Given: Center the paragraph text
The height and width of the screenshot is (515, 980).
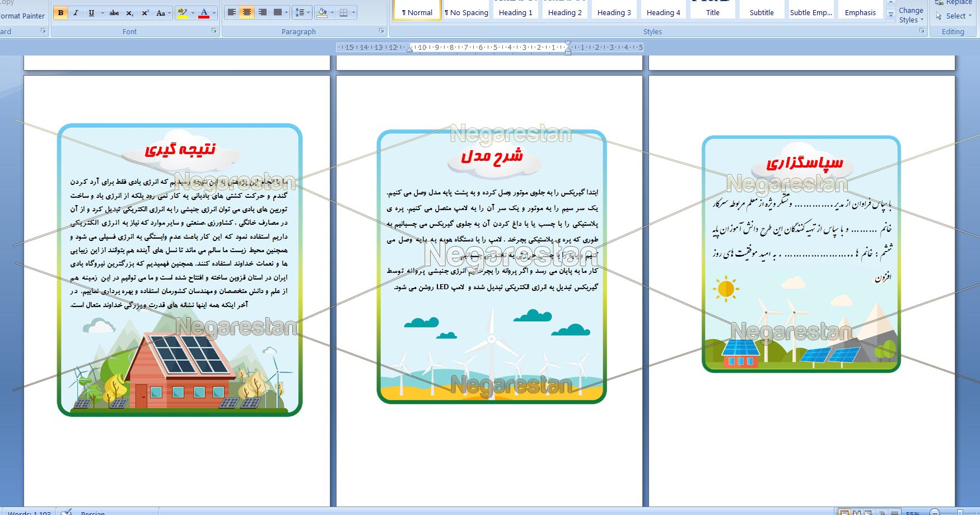Looking at the screenshot, I should [x=247, y=12].
